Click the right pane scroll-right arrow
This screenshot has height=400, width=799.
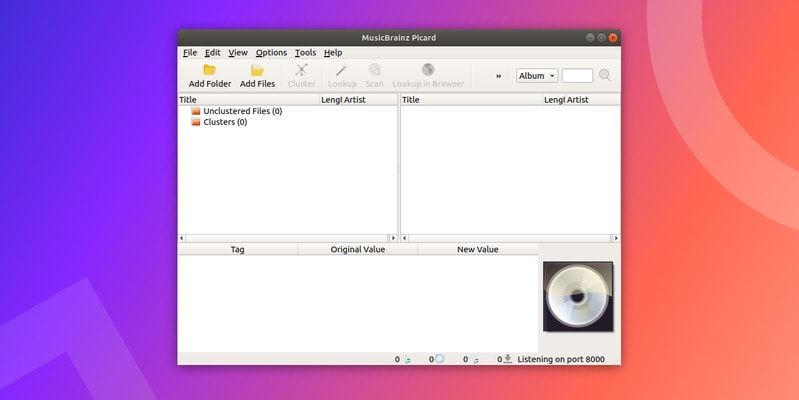click(x=616, y=238)
